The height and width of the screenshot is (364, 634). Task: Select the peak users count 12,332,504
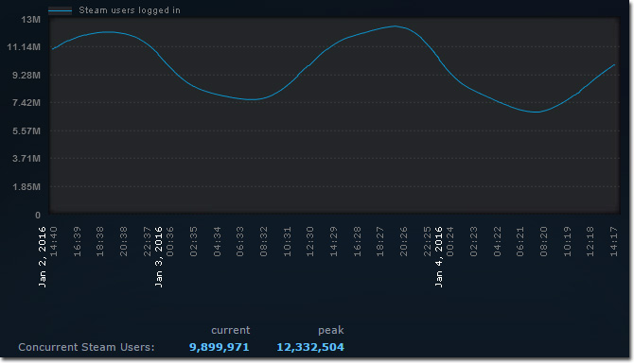point(310,347)
